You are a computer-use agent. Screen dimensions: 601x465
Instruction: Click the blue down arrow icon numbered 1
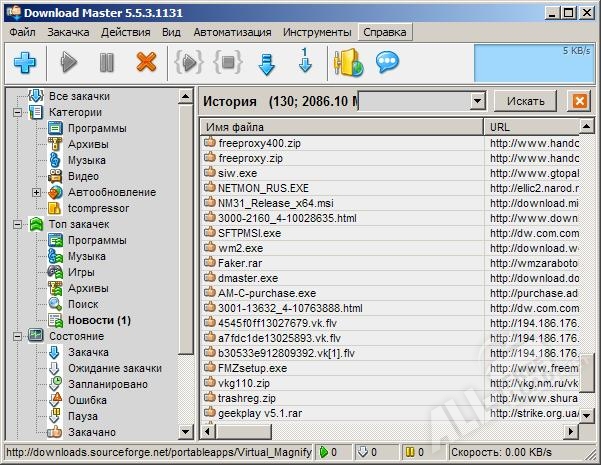305,62
